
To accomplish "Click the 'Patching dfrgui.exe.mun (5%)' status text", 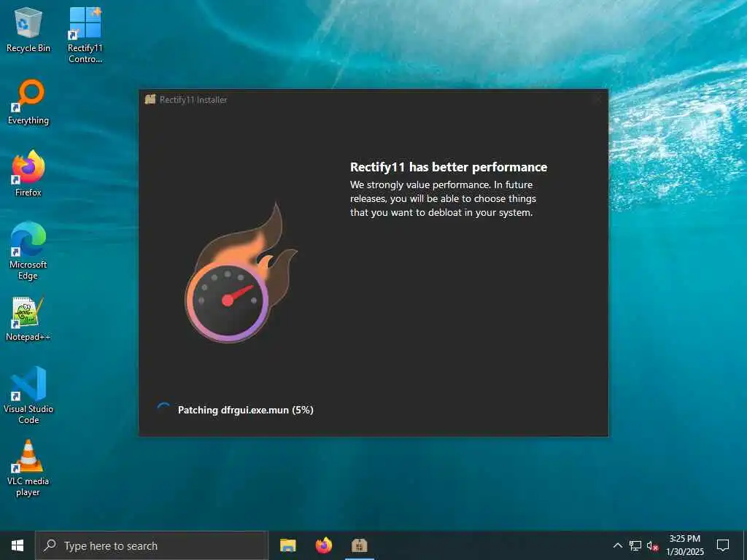I will pos(245,410).
